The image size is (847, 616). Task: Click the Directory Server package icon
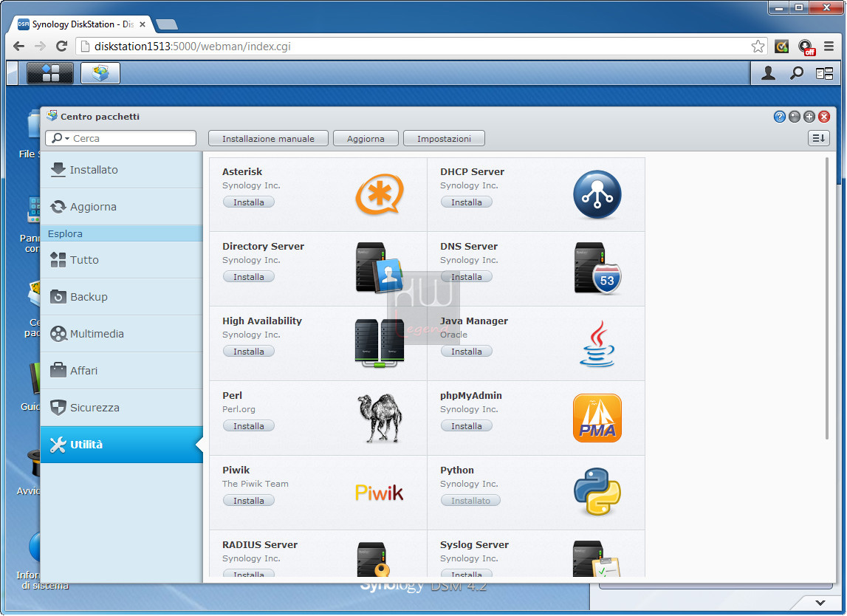[x=380, y=268]
